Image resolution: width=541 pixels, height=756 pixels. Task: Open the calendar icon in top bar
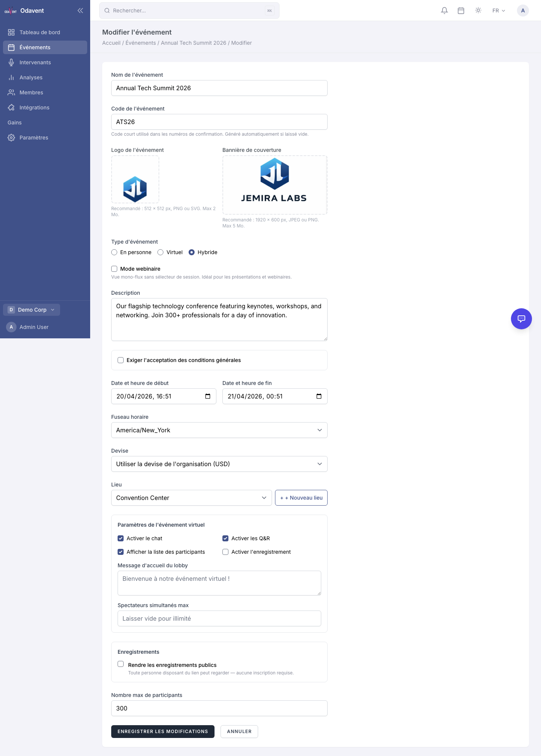(461, 11)
